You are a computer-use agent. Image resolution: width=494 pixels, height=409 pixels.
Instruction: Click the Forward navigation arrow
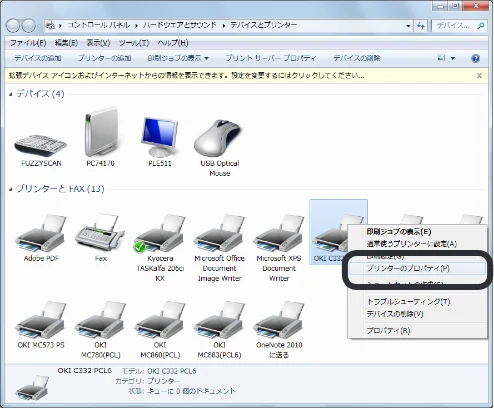pyautogui.click(x=29, y=26)
